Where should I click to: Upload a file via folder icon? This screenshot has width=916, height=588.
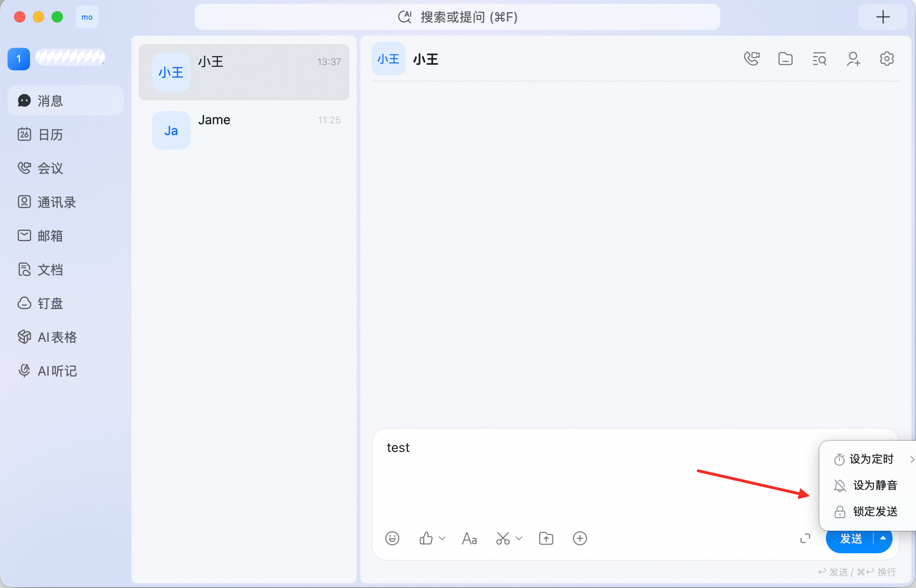click(546, 538)
